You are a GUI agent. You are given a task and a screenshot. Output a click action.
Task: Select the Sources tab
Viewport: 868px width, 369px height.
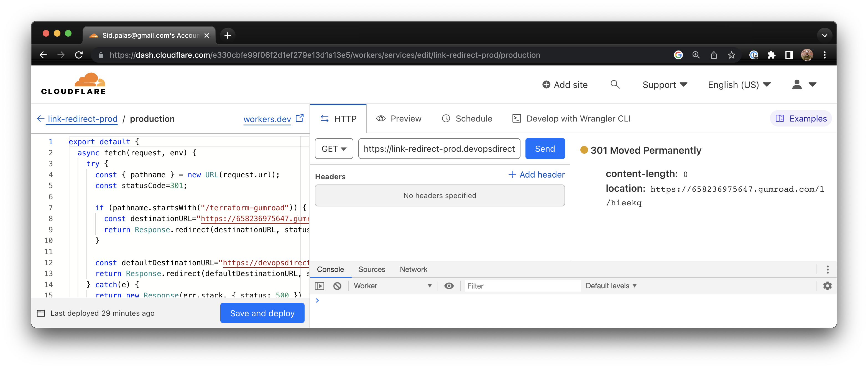point(372,269)
